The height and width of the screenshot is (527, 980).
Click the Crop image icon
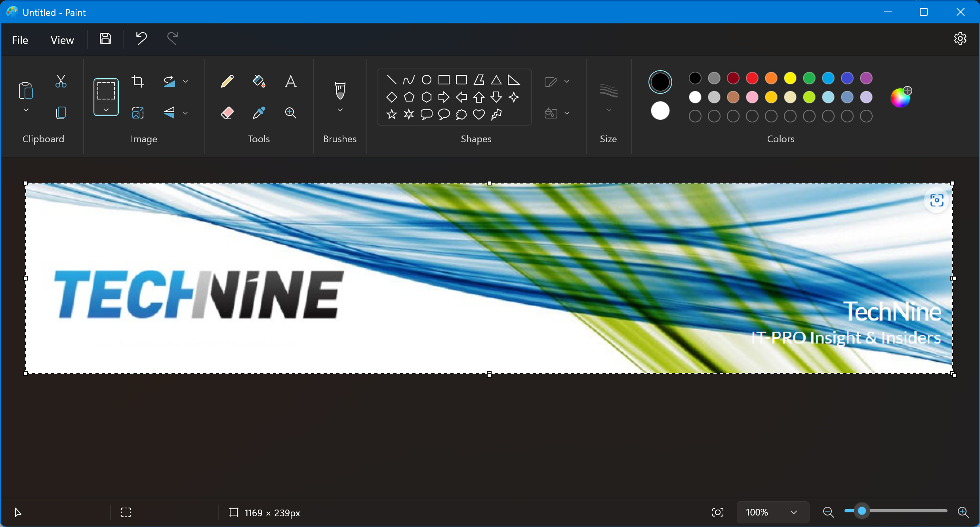point(137,81)
